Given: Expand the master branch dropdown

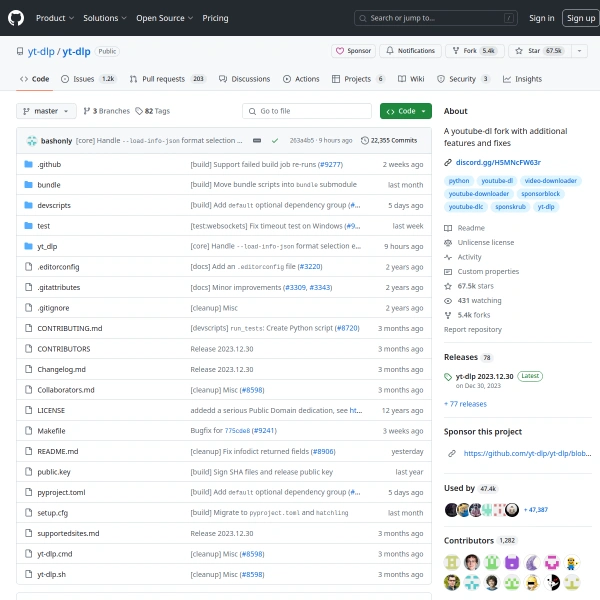Looking at the screenshot, I should [x=46, y=111].
